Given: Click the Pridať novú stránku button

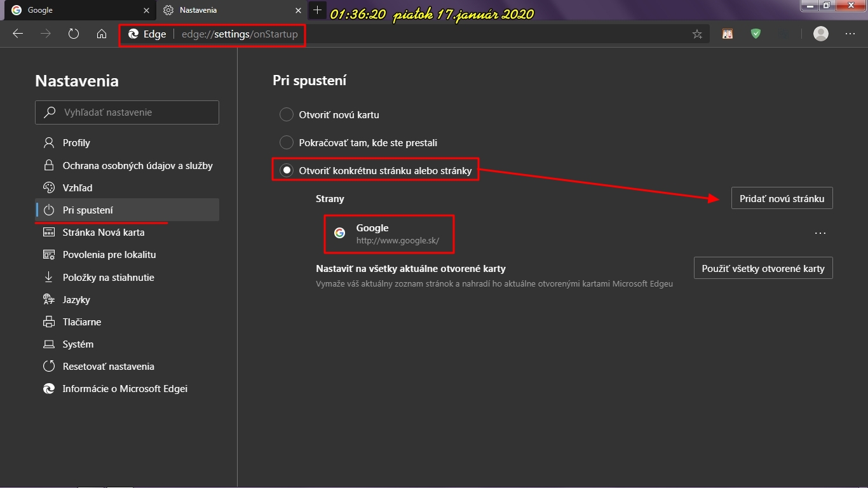Looking at the screenshot, I should [x=782, y=198].
